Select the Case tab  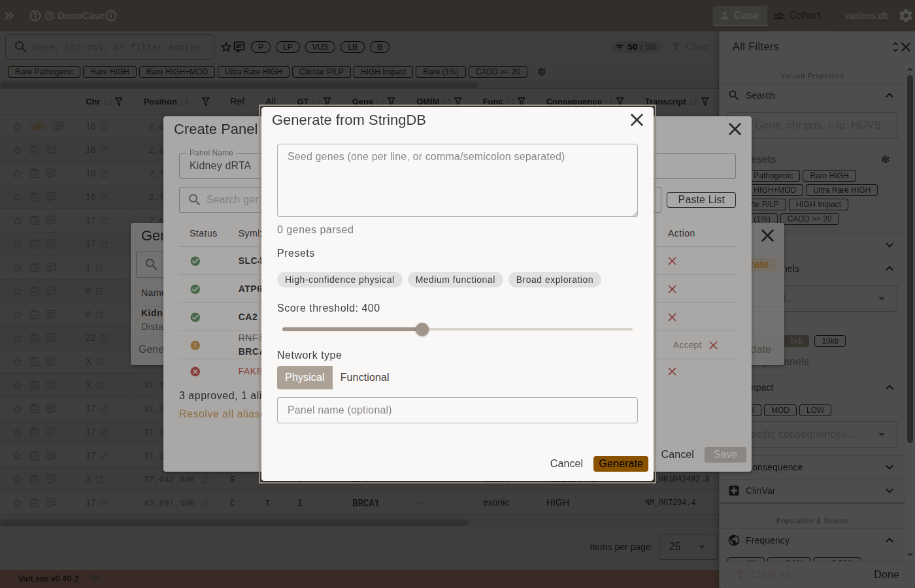[740, 15]
